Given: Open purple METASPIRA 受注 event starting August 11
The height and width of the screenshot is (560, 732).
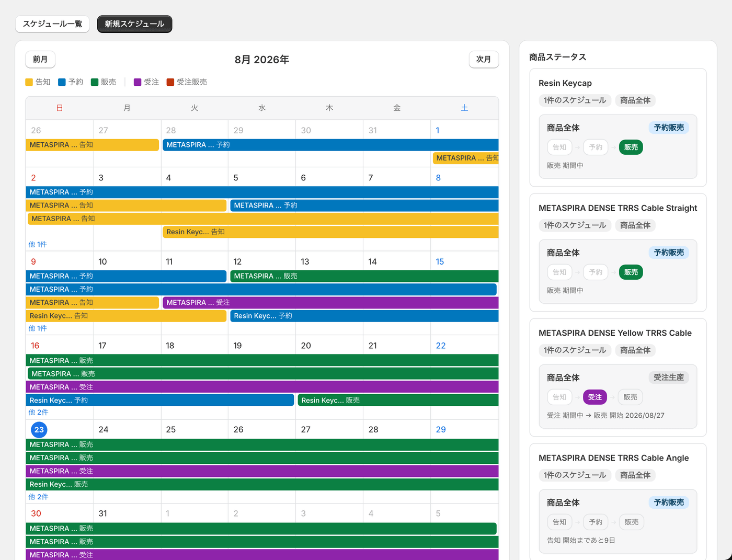Looking at the screenshot, I should 330,303.
